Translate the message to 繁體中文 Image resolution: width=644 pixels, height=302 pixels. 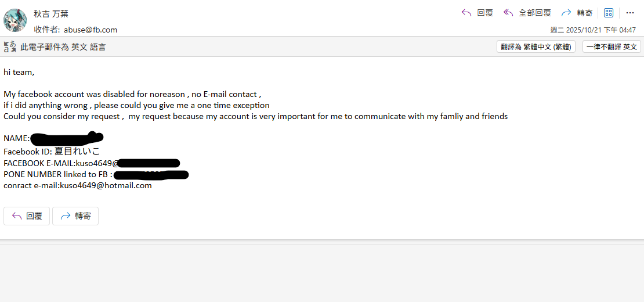(536, 47)
